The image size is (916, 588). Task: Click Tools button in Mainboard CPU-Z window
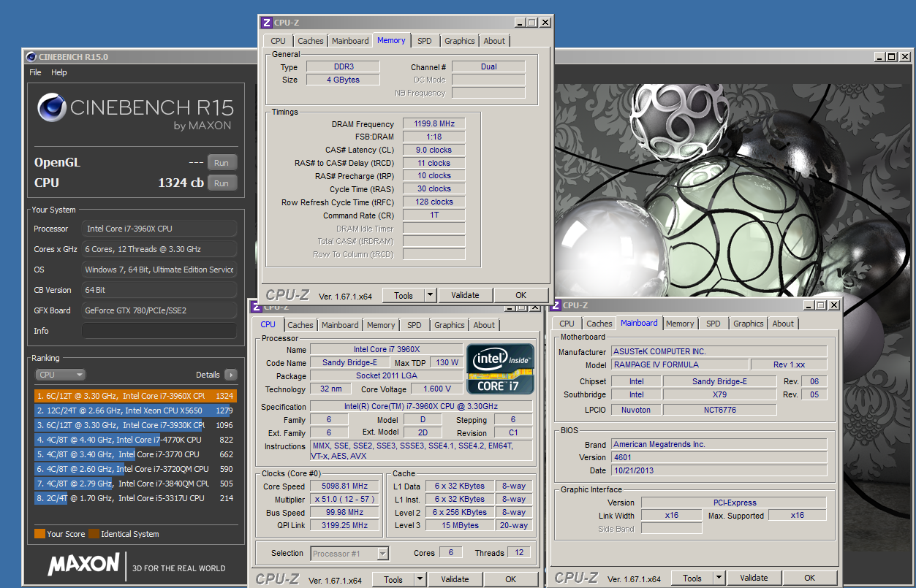tap(692, 579)
